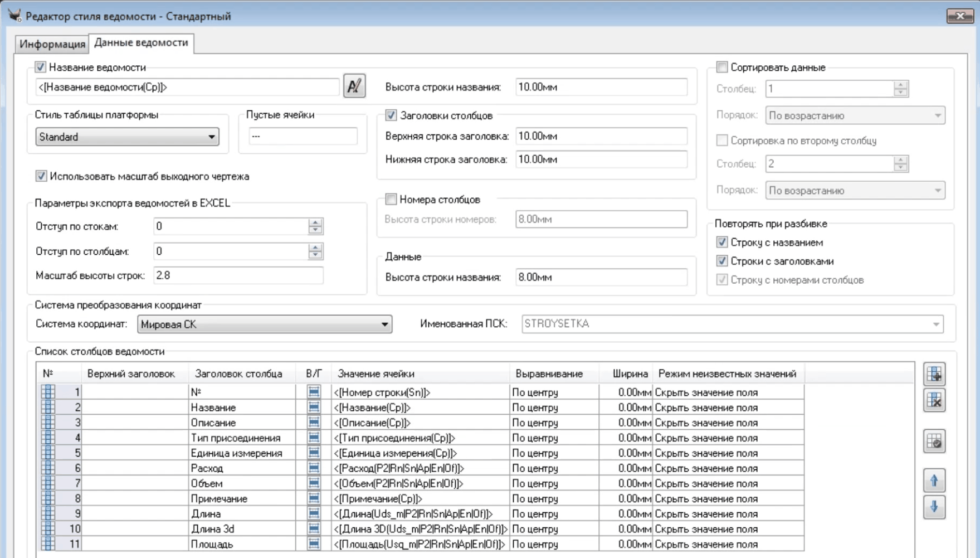This screenshot has height=558, width=980.
Task: Expand the Система координат dropdown
Action: point(264,324)
